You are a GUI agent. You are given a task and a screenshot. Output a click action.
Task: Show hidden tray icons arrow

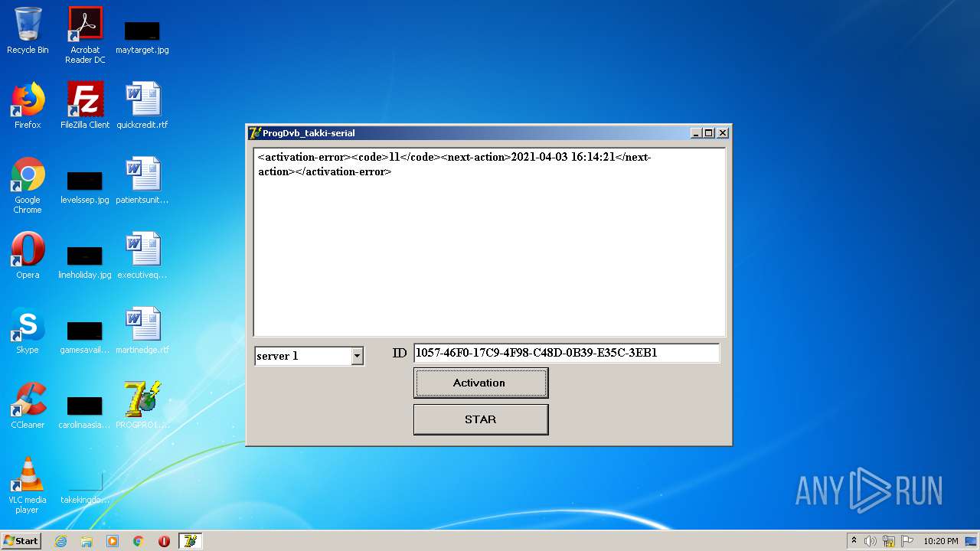tap(854, 540)
